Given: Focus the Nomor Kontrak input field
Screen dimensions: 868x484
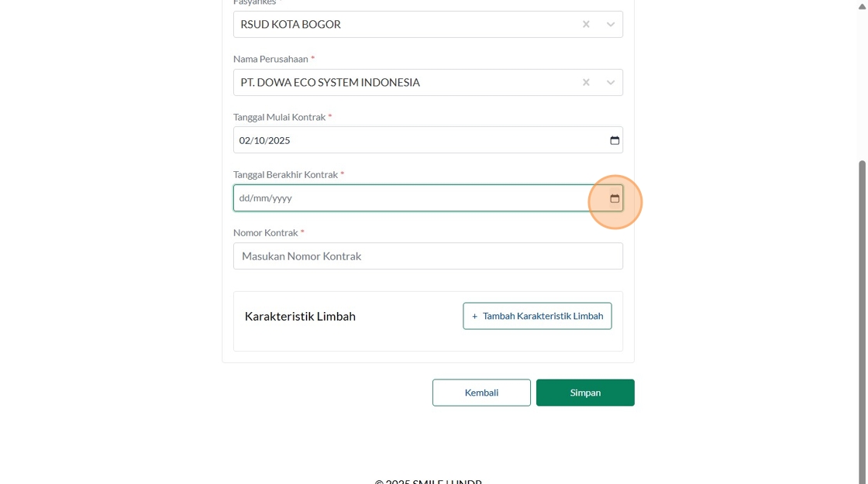Looking at the screenshot, I should (428, 256).
